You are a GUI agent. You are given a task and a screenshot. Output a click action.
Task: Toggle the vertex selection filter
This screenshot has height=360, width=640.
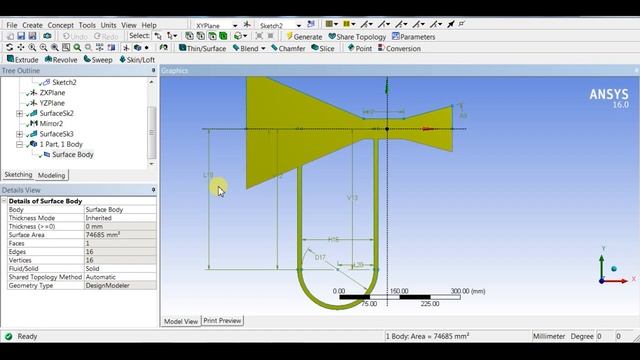tap(189, 36)
